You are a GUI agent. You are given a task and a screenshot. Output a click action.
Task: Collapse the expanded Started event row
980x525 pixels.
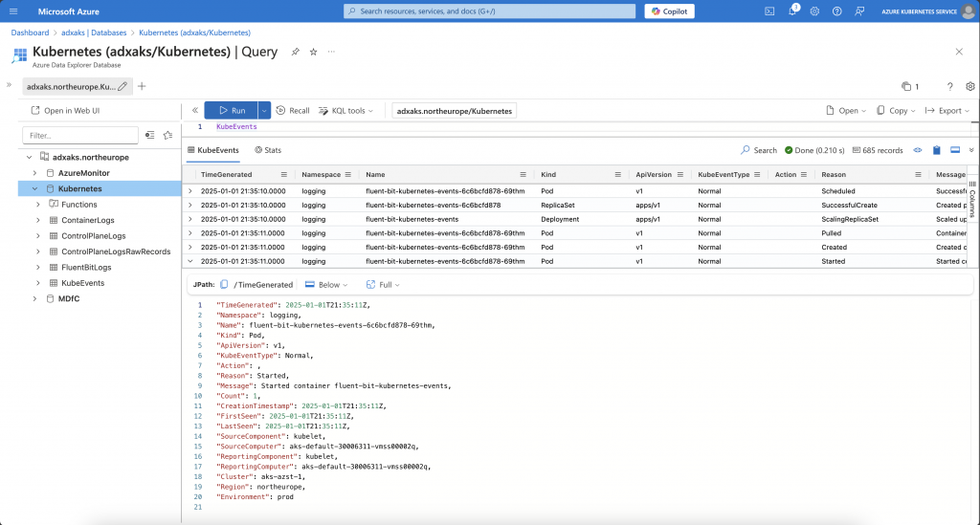pos(190,262)
